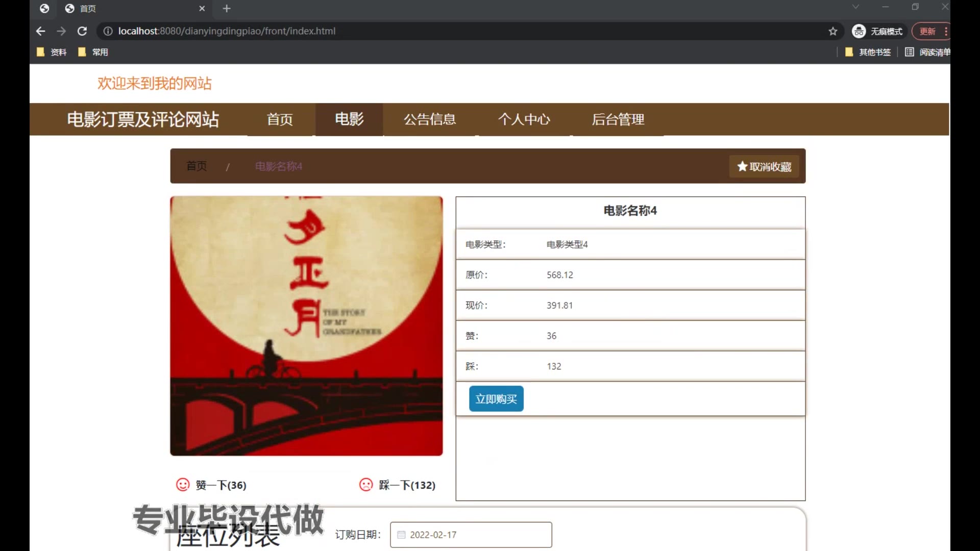Screen dimensions: 980x551
Task: Expand the tab search dropdown arrow
Action: 855,7
